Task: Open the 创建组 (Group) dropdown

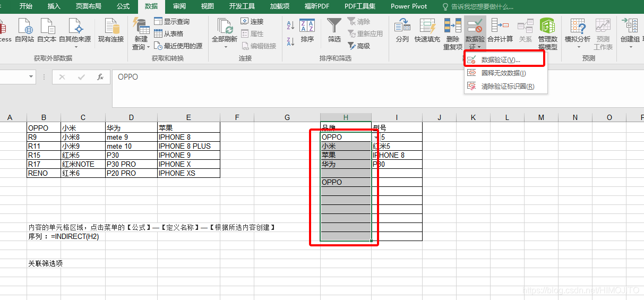Action: pyautogui.click(x=631, y=33)
